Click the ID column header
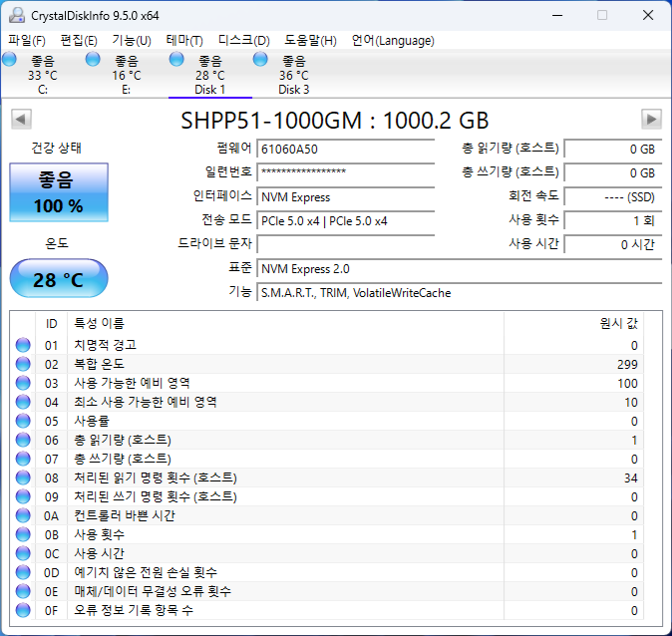 coord(51,324)
